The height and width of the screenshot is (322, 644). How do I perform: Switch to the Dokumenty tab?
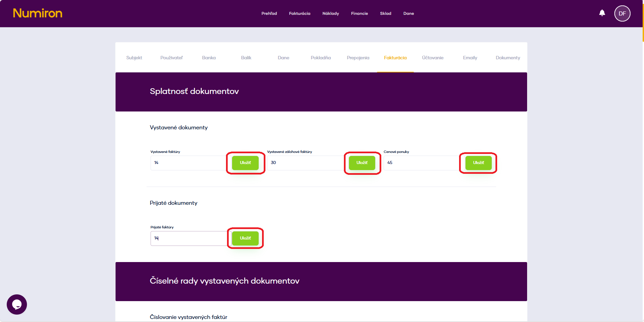[x=508, y=58]
